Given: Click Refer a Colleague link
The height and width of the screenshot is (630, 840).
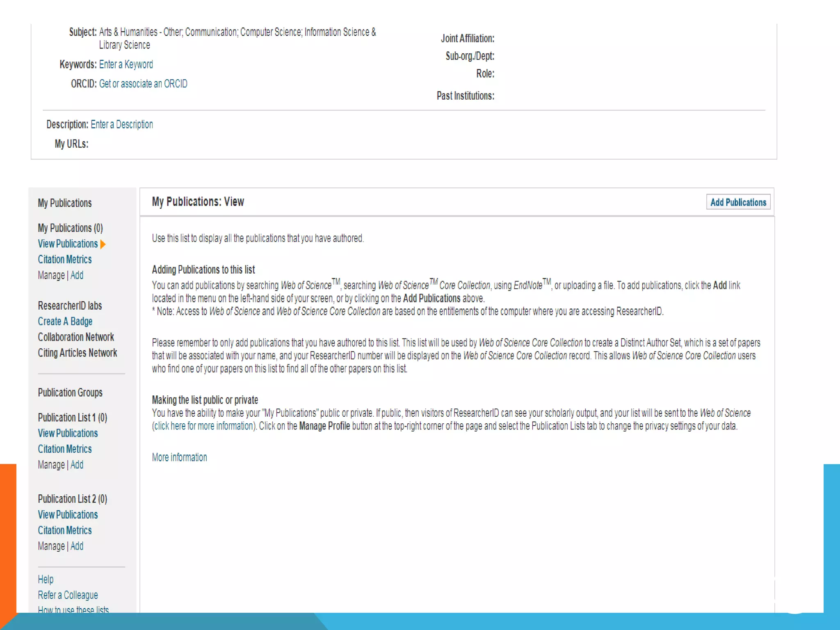Looking at the screenshot, I should tap(68, 595).
